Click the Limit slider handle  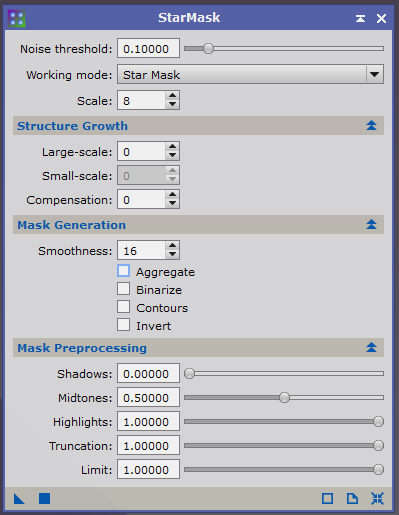[378, 469]
